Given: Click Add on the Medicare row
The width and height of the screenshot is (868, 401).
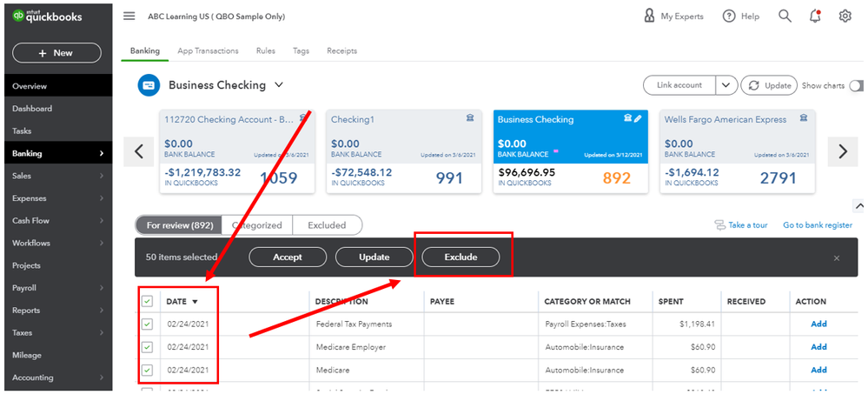Looking at the screenshot, I should click(x=818, y=370).
